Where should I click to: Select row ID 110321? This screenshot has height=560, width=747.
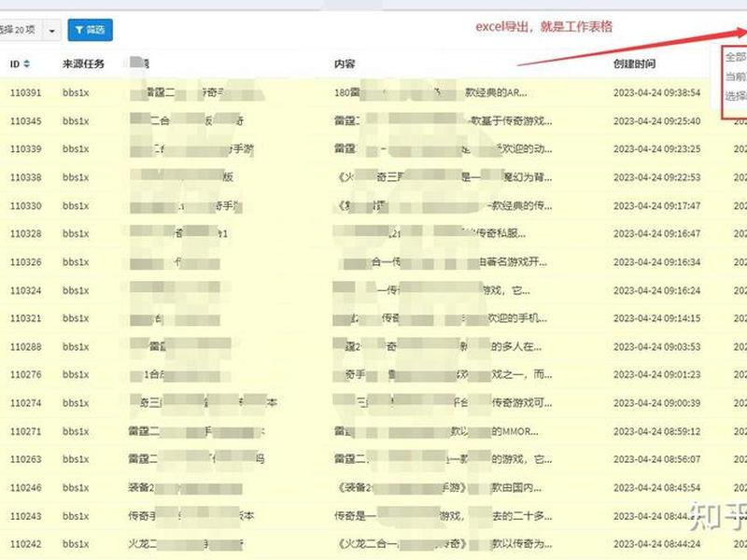[x=26, y=318]
